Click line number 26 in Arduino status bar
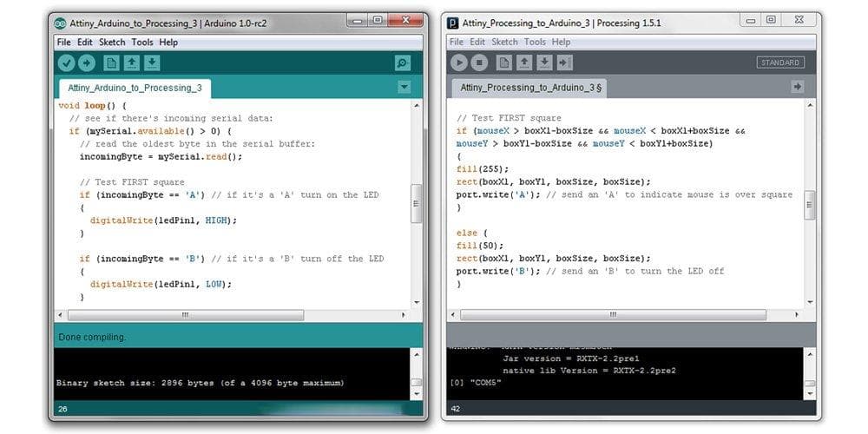 tap(62, 409)
